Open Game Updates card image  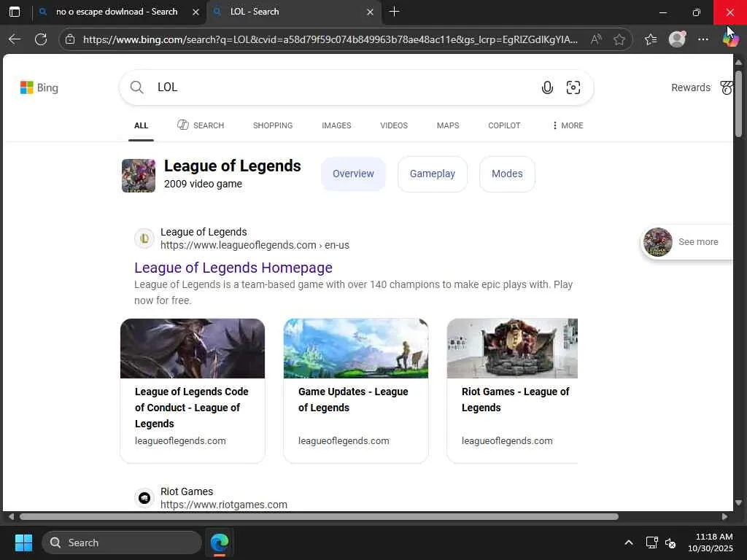(x=356, y=349)
